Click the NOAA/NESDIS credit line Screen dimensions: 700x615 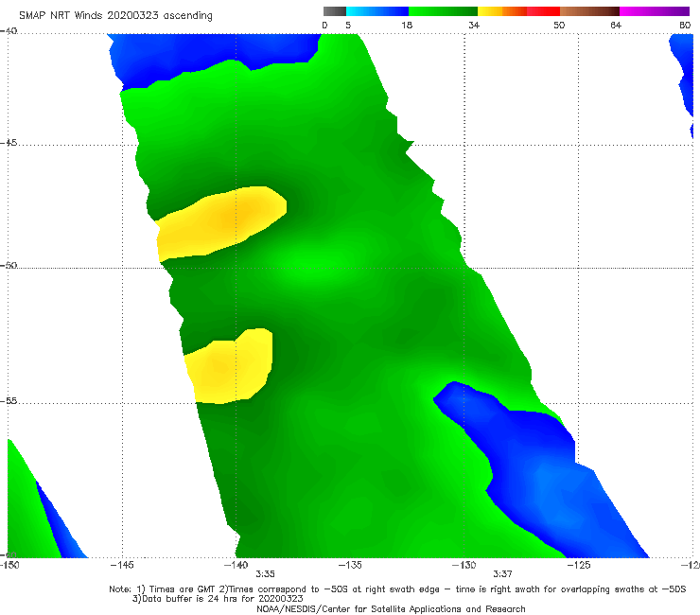tap(391, 609)
